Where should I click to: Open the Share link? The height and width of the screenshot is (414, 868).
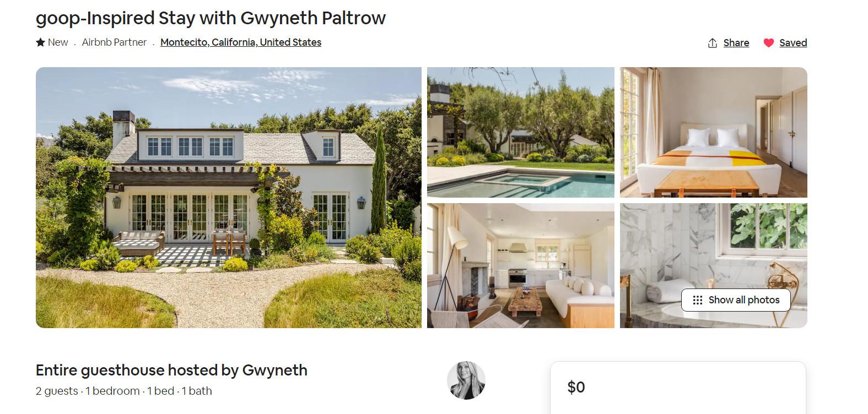[x=736, y=43]
